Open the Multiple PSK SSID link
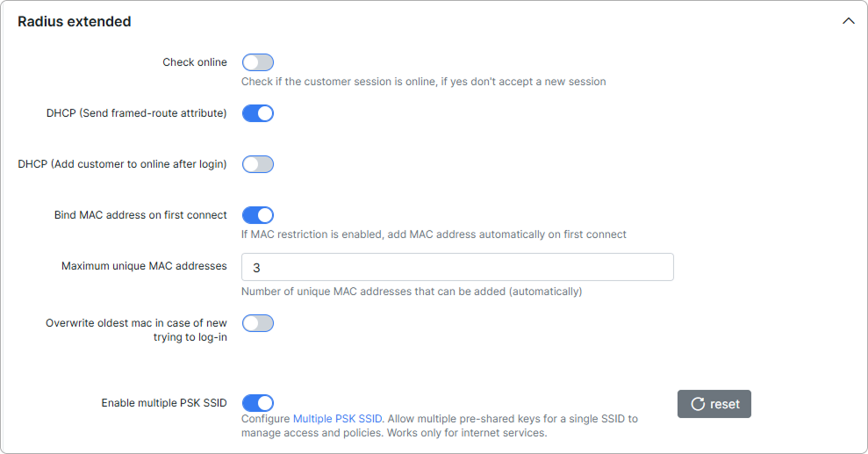This screenshot has width=868, height=454. [x=337, y=419]
